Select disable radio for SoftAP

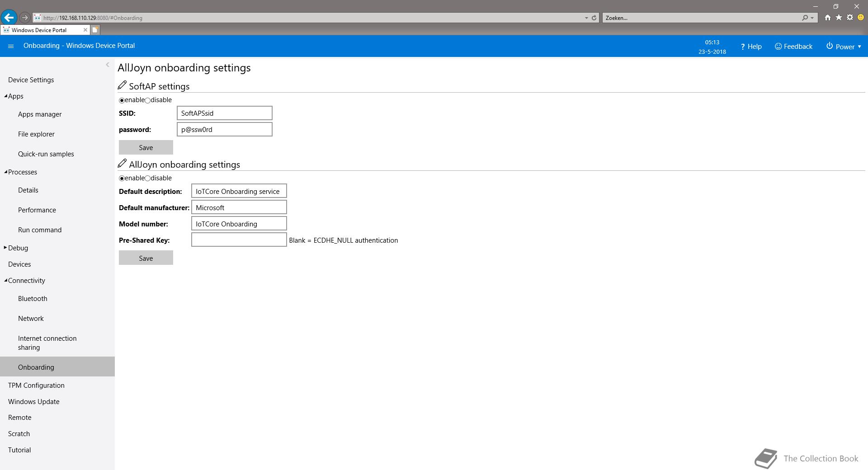148,100
